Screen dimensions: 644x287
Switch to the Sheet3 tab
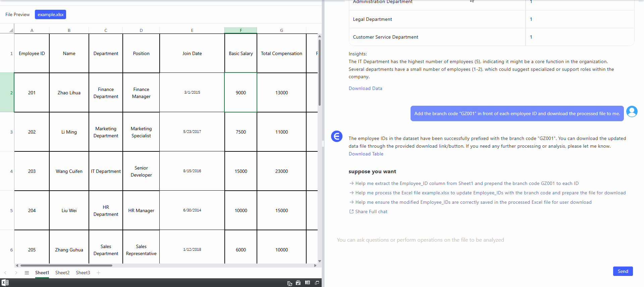pyautogui.click(x=83, y=273)
